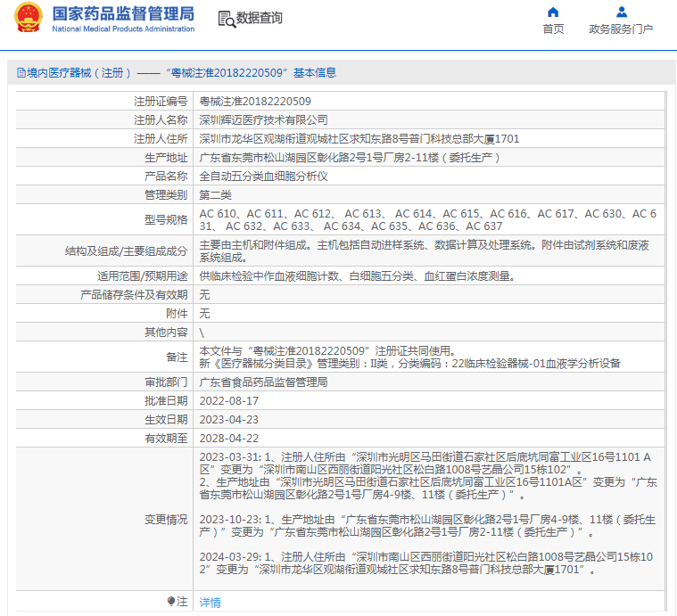Image resolution: width=677 pixels, height=616 pixels.
Task: Click approving department 广东省食品药品监督管理局
Action: (263, 382)
